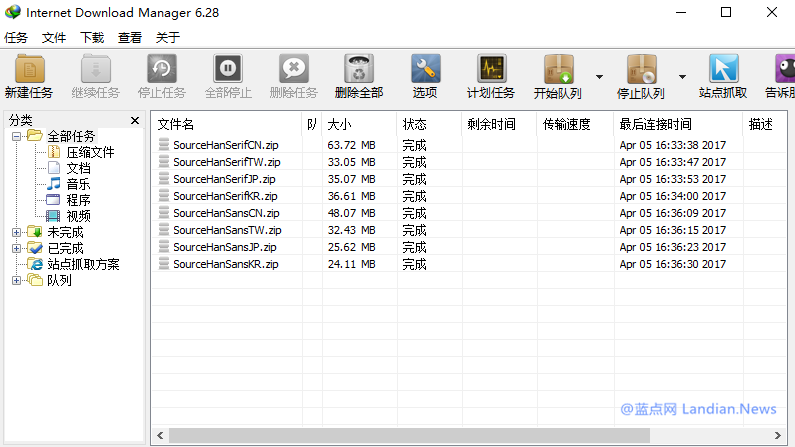The image size is (795, 447).
Task: Select SourceHanSansTW.zip in the list
Action: pyautogui.click(x=227, y=230)
